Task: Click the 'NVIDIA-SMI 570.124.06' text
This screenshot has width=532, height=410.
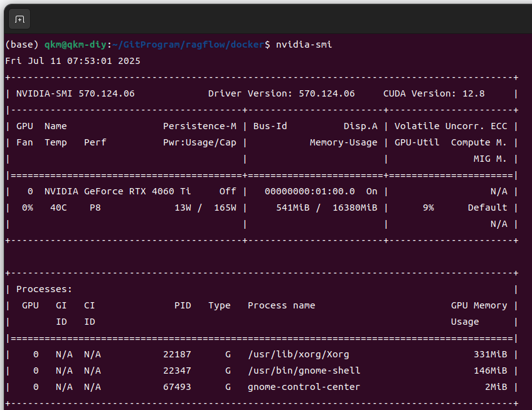Action: coord(75,93)
